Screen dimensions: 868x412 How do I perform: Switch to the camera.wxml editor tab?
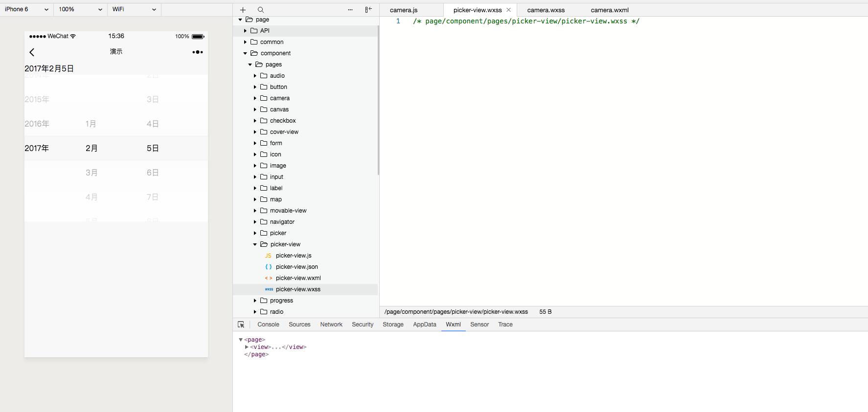610,10
